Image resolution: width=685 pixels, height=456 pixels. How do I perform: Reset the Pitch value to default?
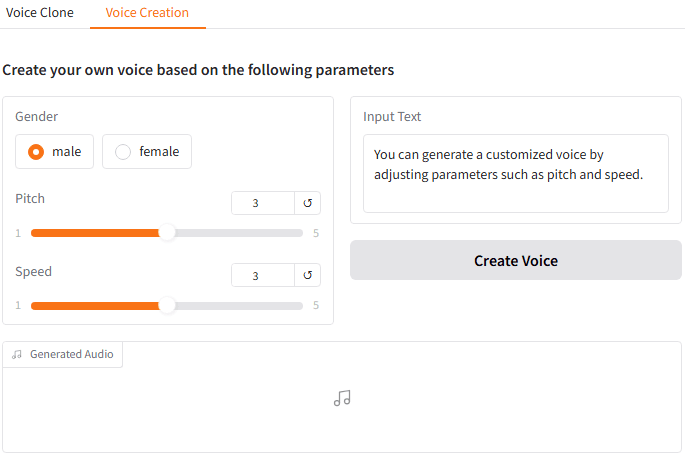click(x=308, y=203)
